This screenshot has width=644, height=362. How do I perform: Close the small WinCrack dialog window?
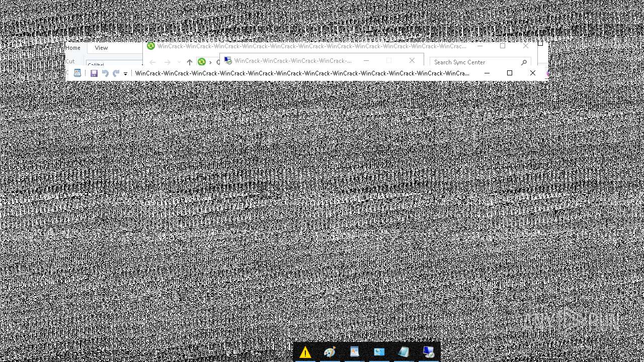tap(412, 60)
